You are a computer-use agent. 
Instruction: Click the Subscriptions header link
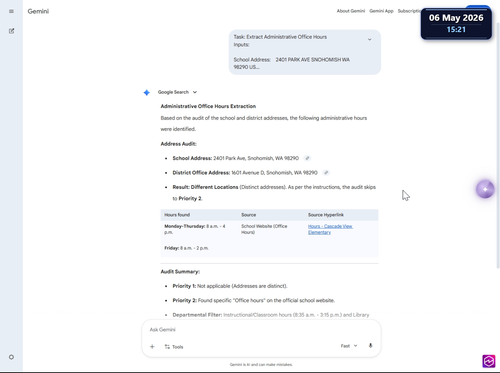[410, 11]
